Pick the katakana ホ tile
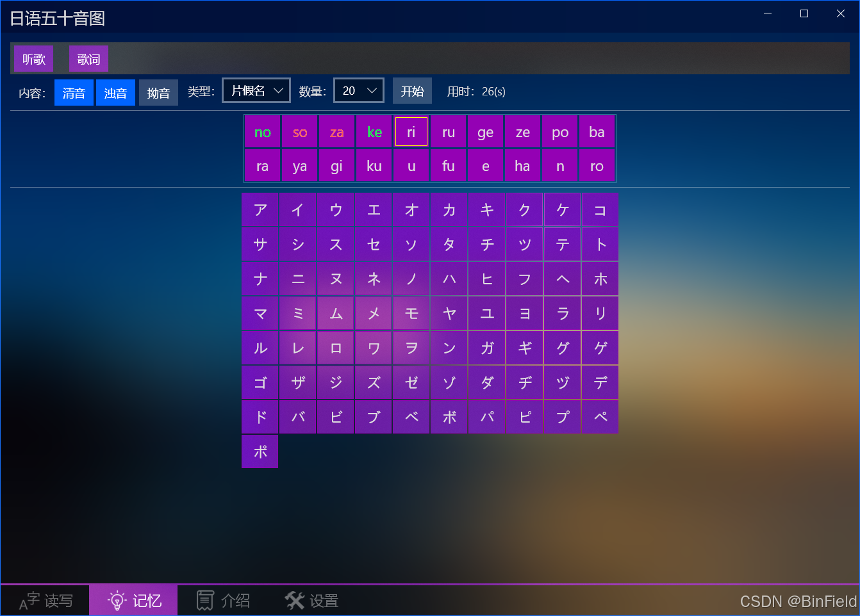 click(x=600, y=279)
